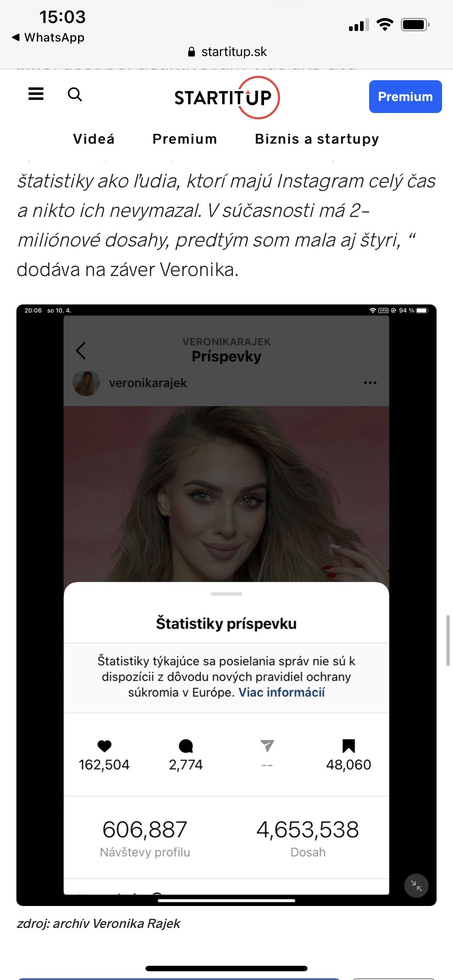453x980 pixels.
Task: Click the blue Premium button
Action: pos(406,97)
